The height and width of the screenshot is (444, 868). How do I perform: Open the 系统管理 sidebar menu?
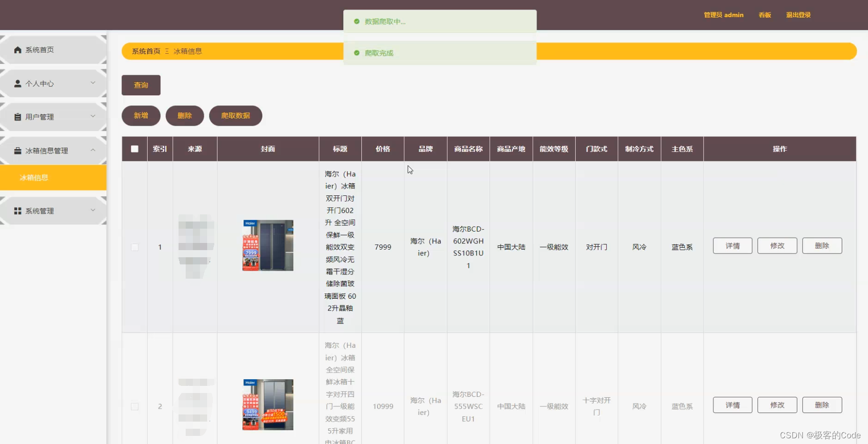point(53,211)
